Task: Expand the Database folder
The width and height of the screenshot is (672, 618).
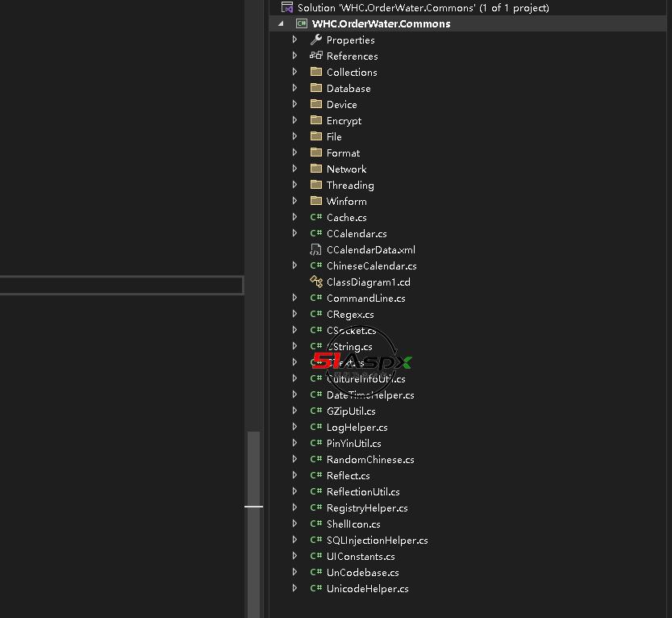Action: tap(295, 88)
